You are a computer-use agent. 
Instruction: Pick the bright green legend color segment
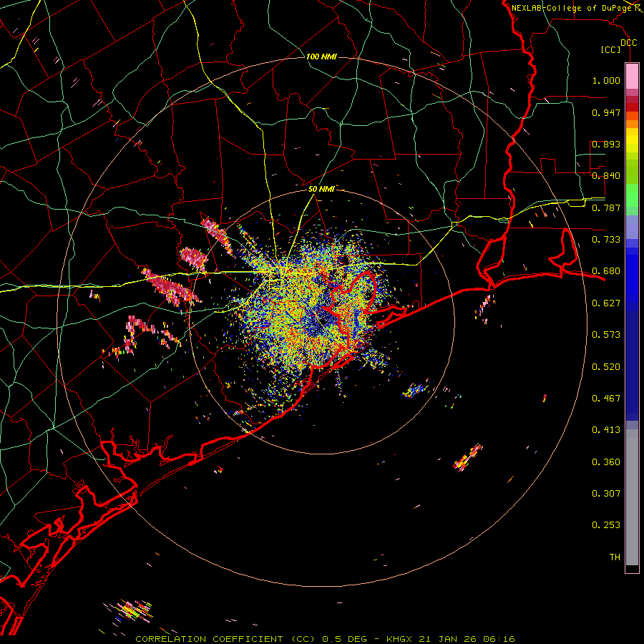pos(632,195)
